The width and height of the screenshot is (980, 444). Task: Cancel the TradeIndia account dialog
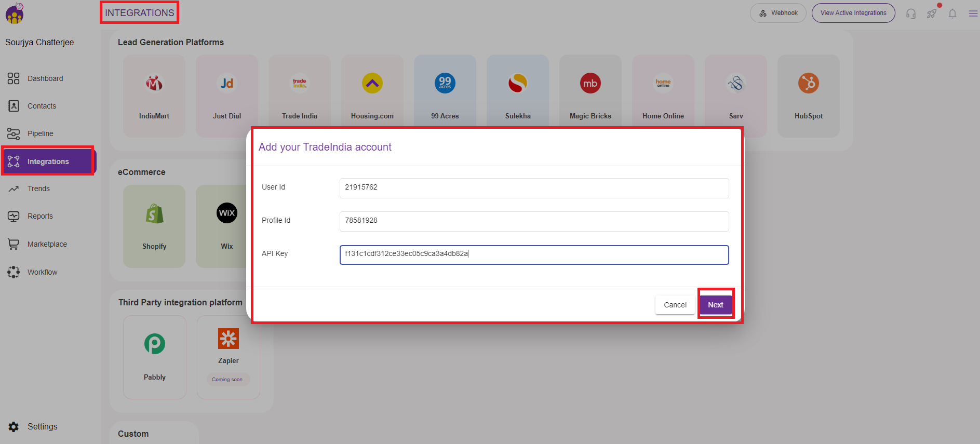[675, 305]
